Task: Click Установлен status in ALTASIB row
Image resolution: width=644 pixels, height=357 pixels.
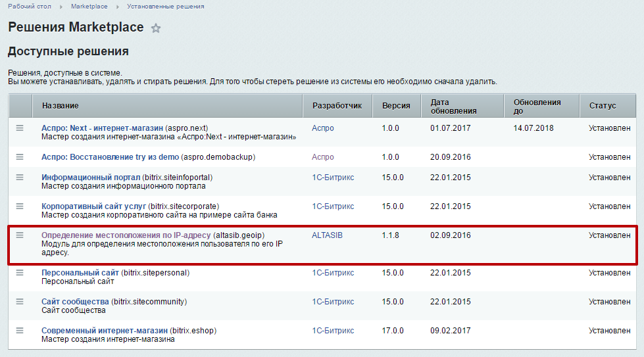Action: click(610, 235)
